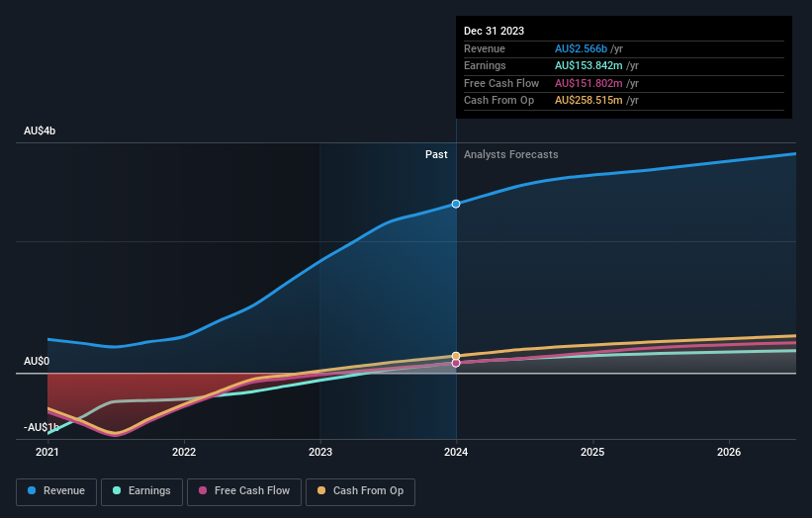
Task: Click the AU$0 y-axis label
Action: pyautogui.click(x=37, y=361)
